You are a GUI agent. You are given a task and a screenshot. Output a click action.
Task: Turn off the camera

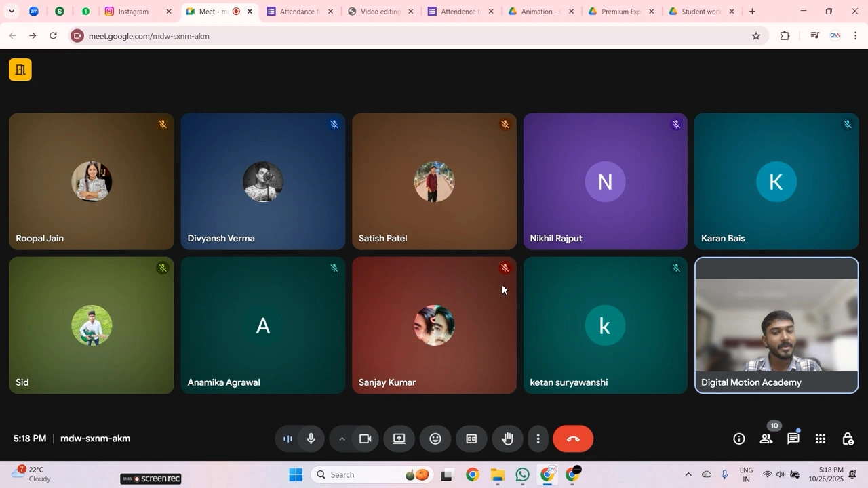click(366, 439)
